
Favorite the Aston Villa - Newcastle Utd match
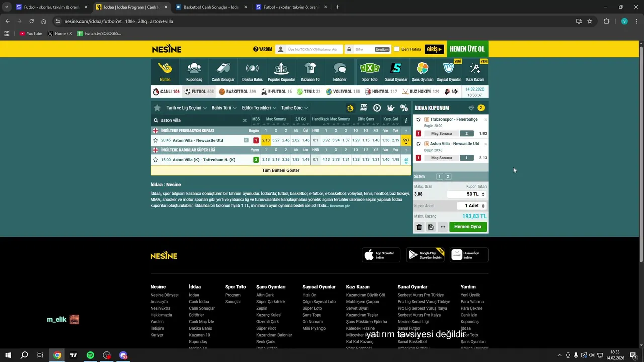click(155, 140)
